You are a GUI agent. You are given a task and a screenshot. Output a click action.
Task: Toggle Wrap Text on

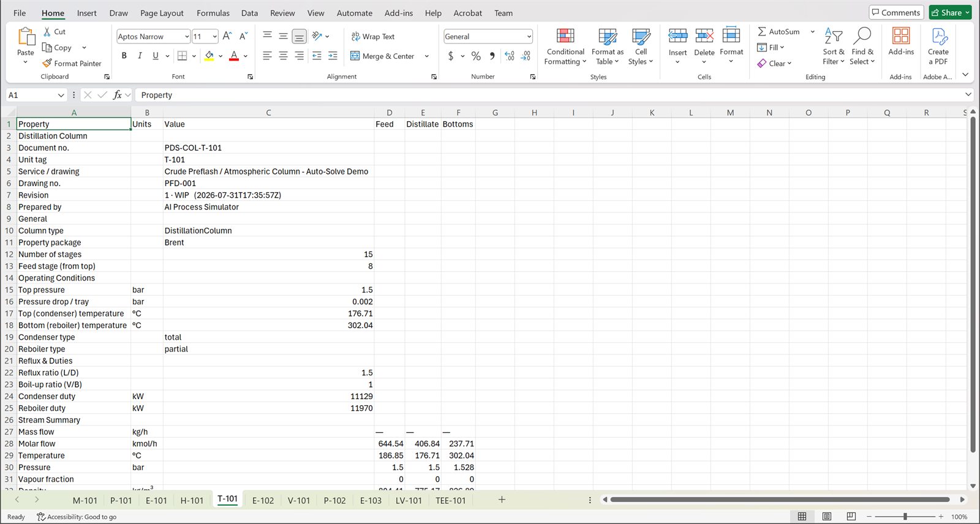tap(373, 37)
